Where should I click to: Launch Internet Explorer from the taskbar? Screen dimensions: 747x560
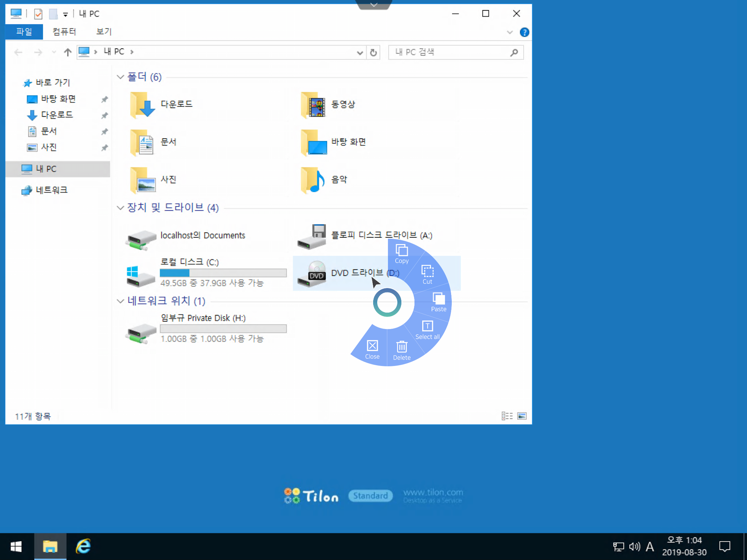pyautogui.click(x=83, y=546)
